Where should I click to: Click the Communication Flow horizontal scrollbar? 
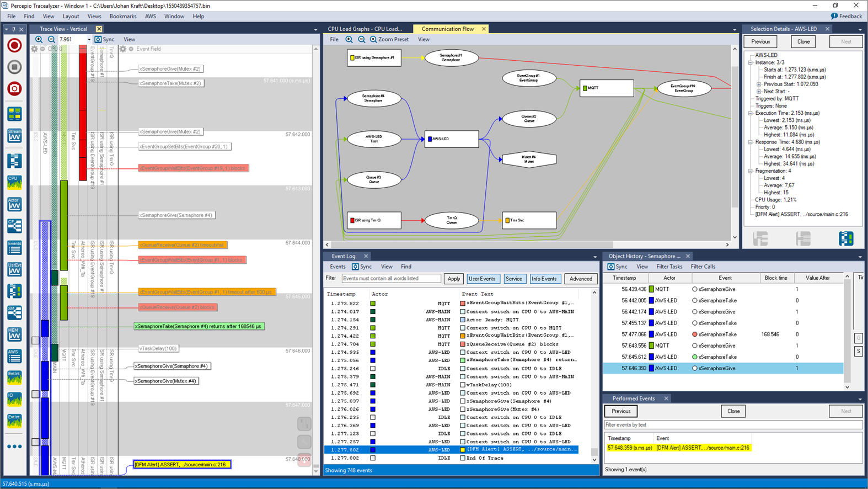(x=528, y=244)
